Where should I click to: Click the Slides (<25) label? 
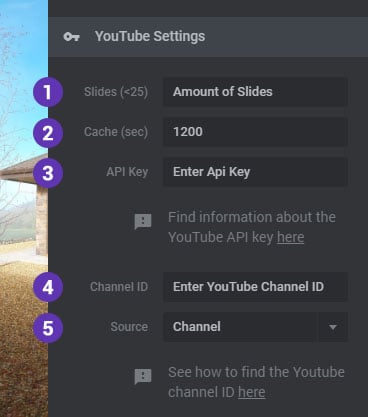tap(116, 92)
